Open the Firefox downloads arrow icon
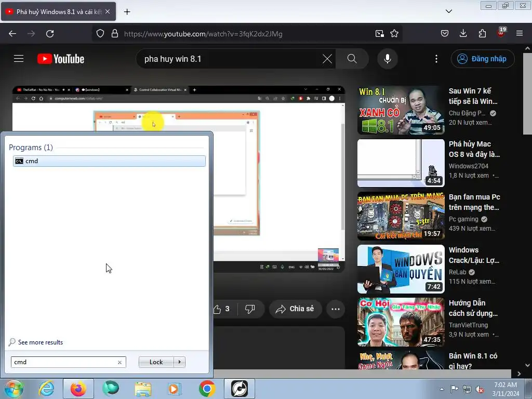Image resolution: width=532 pixels, height=399 pixels. click(x=463, y=34)
